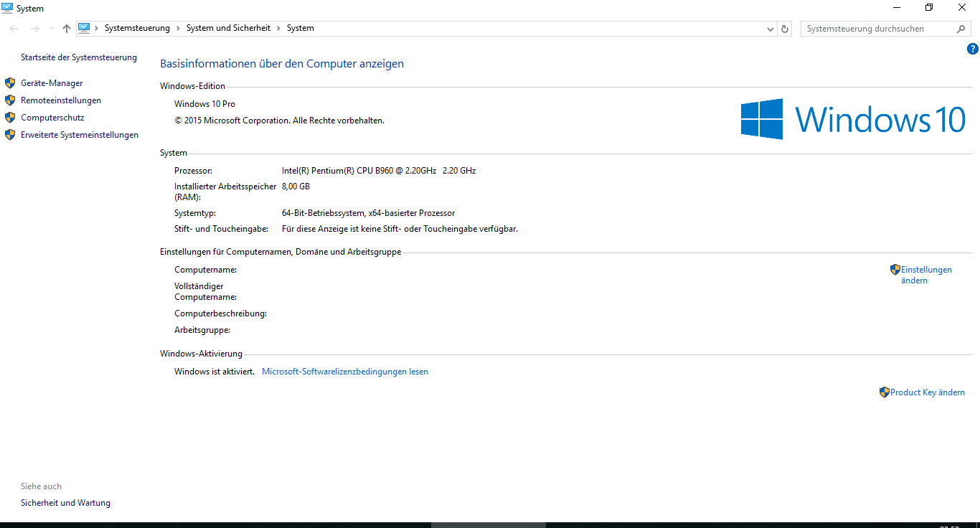Click the shield icon beside Einstellungen ändern
Image resolution: width=980 pixels, height=528 pixels.
[895, 270]
